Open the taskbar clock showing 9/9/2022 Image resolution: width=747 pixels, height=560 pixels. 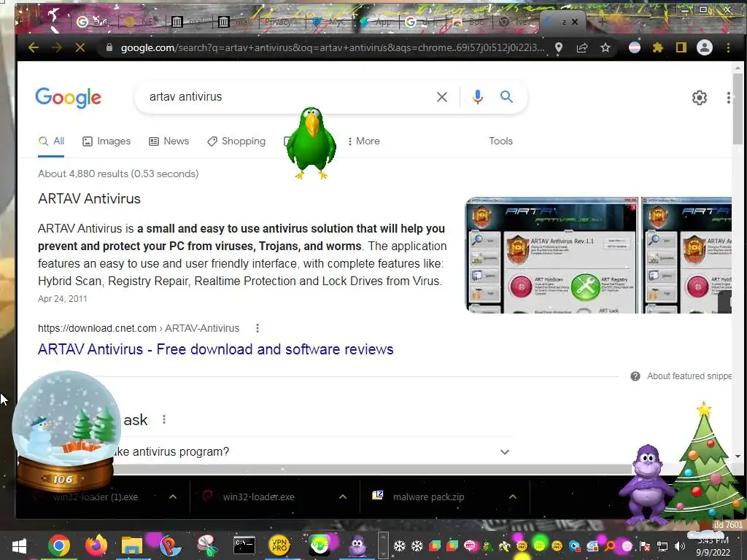click(713, 546)
